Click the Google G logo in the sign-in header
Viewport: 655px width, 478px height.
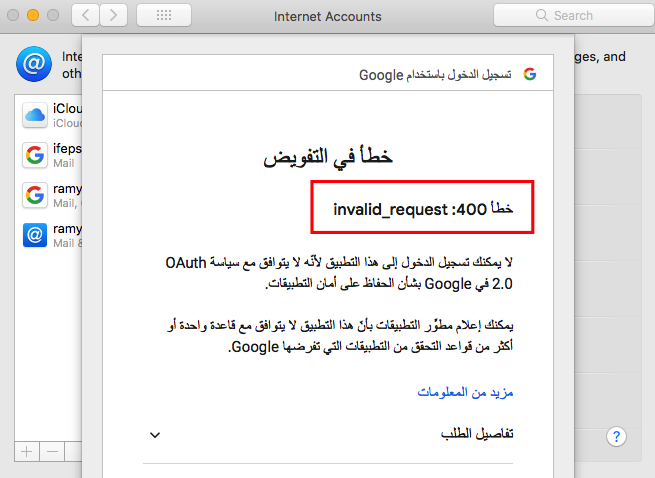click(x=530, y=74)
